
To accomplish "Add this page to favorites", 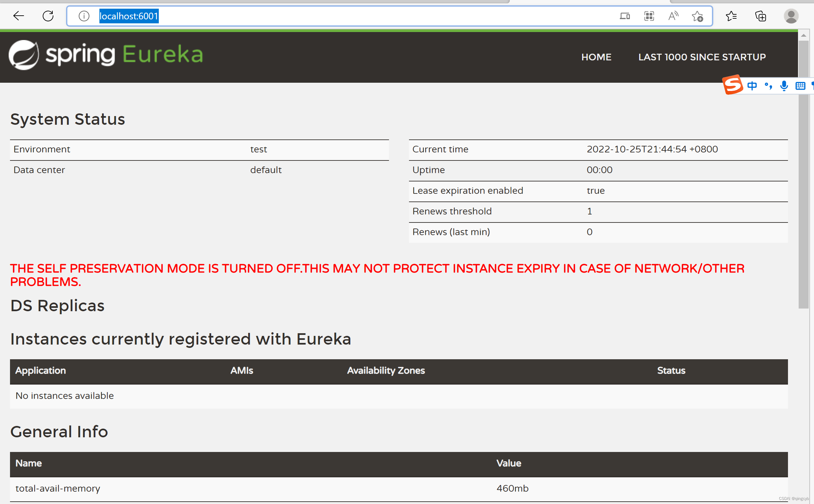I will pos(697,16).
